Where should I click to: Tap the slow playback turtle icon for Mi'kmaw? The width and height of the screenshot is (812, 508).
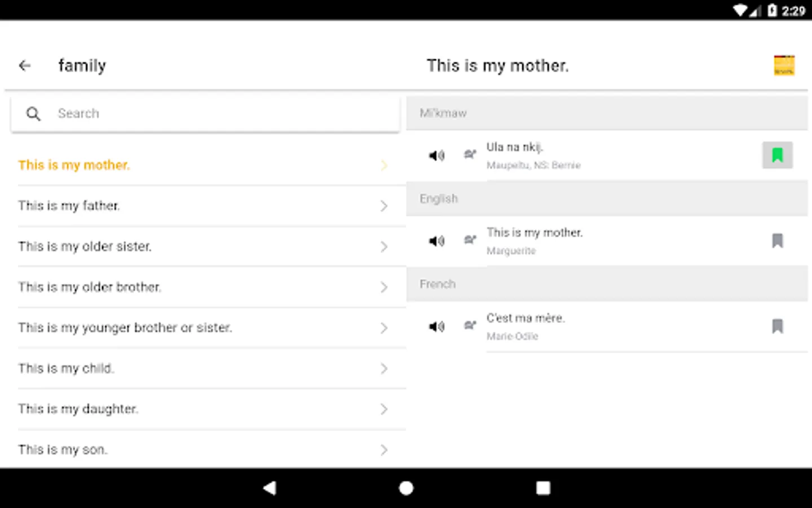click(470, 154)
